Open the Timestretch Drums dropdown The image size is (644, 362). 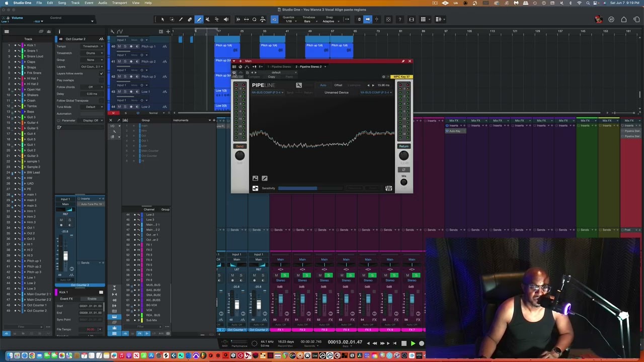92,53
